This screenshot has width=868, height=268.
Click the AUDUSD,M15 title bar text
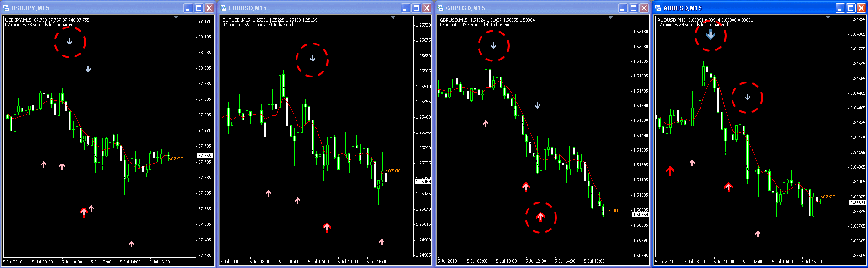(683, 8)
